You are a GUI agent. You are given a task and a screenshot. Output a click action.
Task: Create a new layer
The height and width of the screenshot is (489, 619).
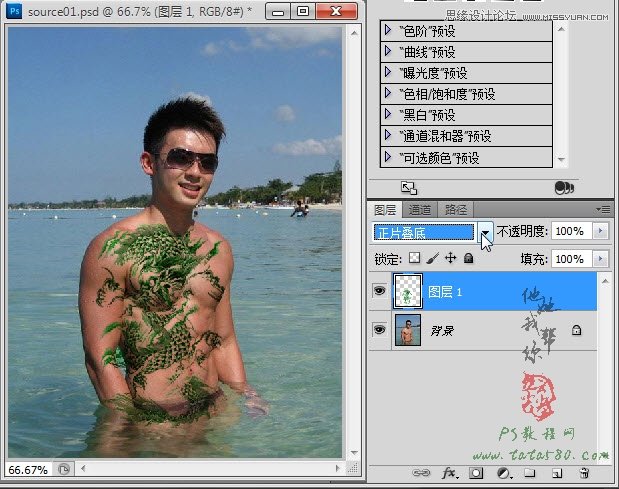557,473
